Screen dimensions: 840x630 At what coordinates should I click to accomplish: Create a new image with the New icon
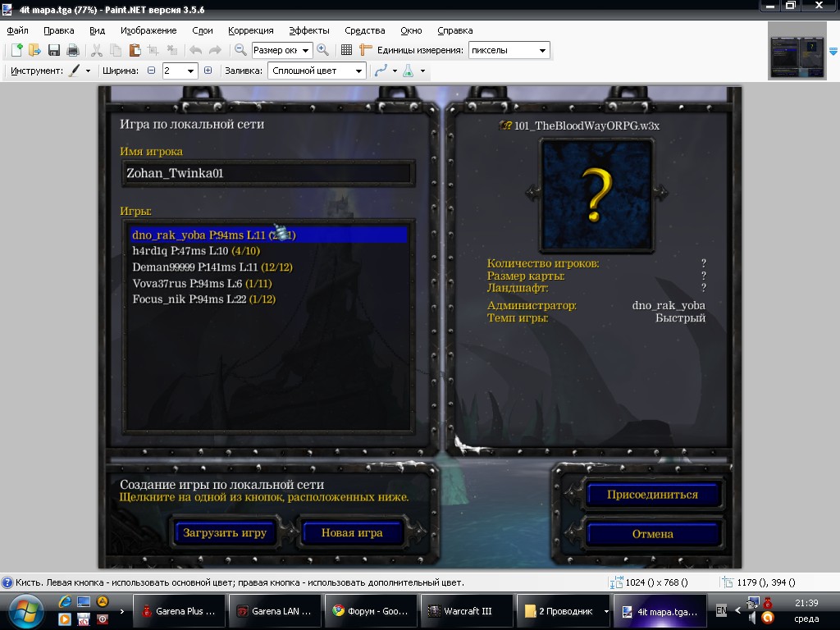point(16,50)
